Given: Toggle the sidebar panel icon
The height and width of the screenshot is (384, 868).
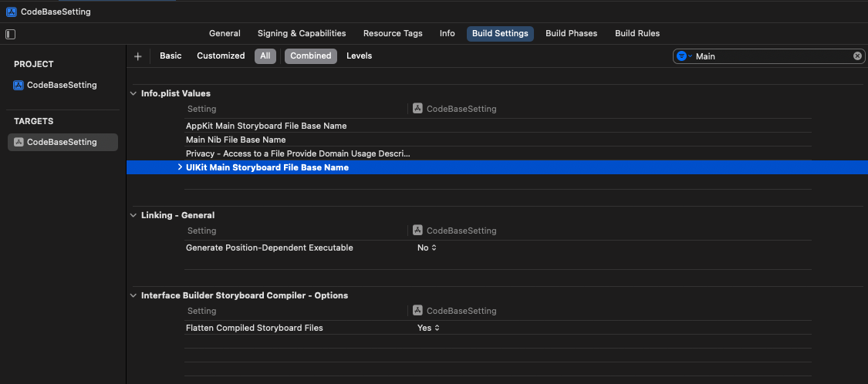Looking at the screenshot, I should coord(11,34).
